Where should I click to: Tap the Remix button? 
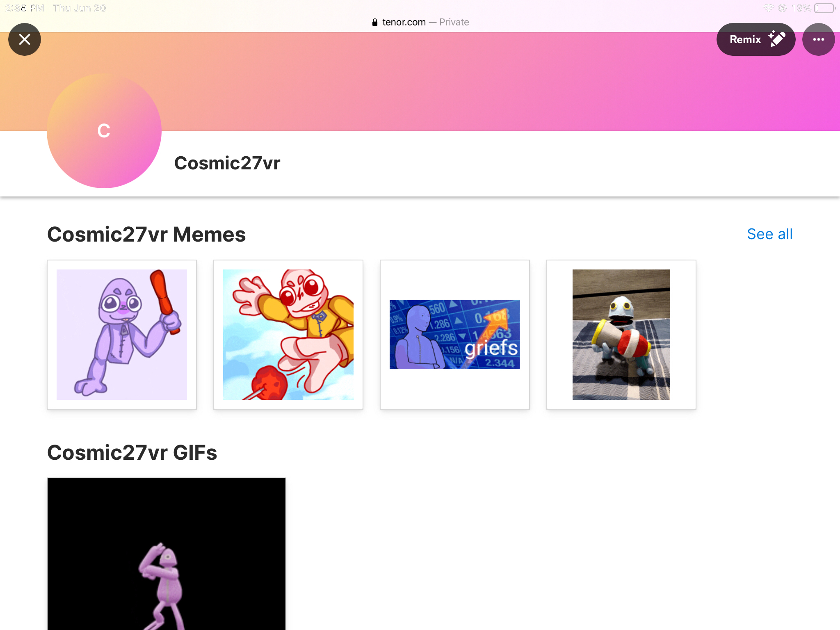pos(756,39)
